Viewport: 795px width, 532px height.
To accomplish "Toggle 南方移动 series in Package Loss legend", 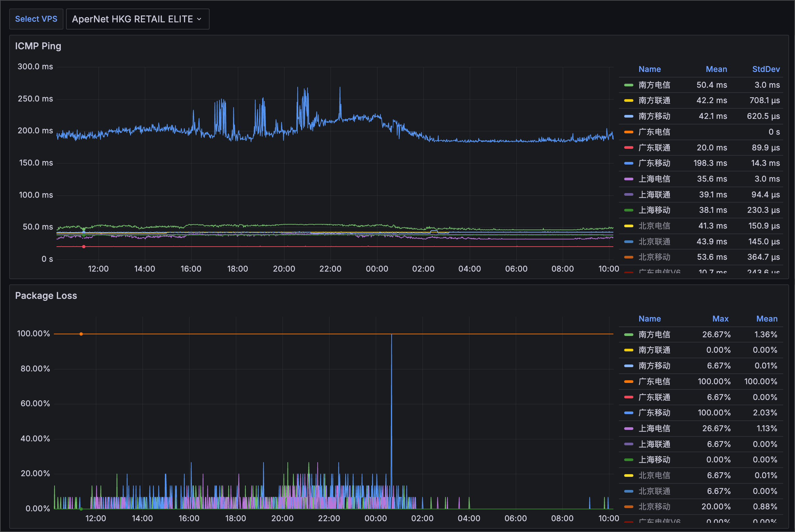I will point(654,366).
